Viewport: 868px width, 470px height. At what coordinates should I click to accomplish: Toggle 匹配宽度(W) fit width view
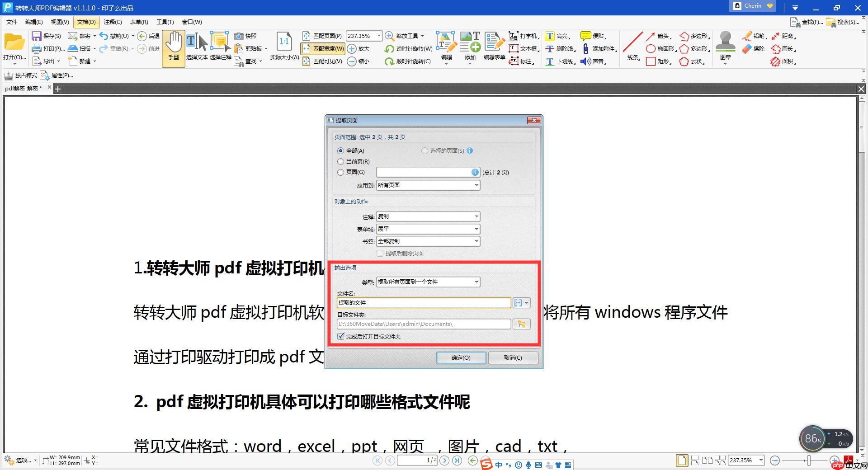click(323, 48)
